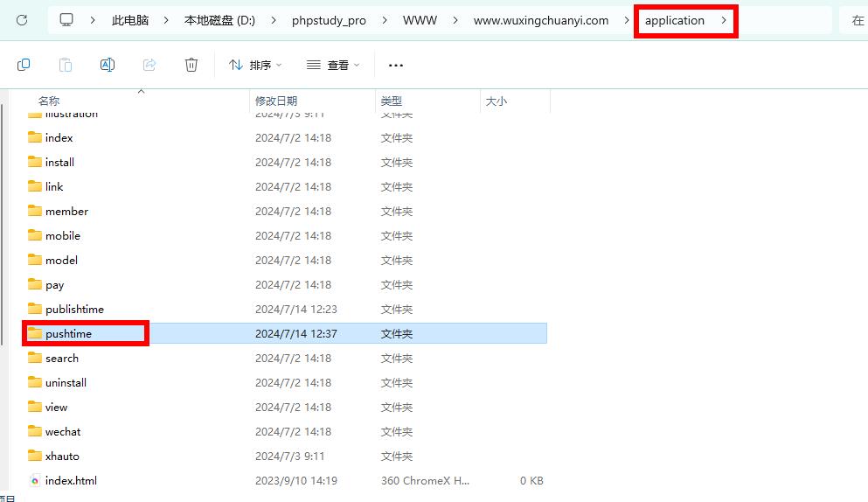Viewport: 868px width, 502px height.
Task: Click the Paste icon in the toolbar
Action: pos(66,65)
